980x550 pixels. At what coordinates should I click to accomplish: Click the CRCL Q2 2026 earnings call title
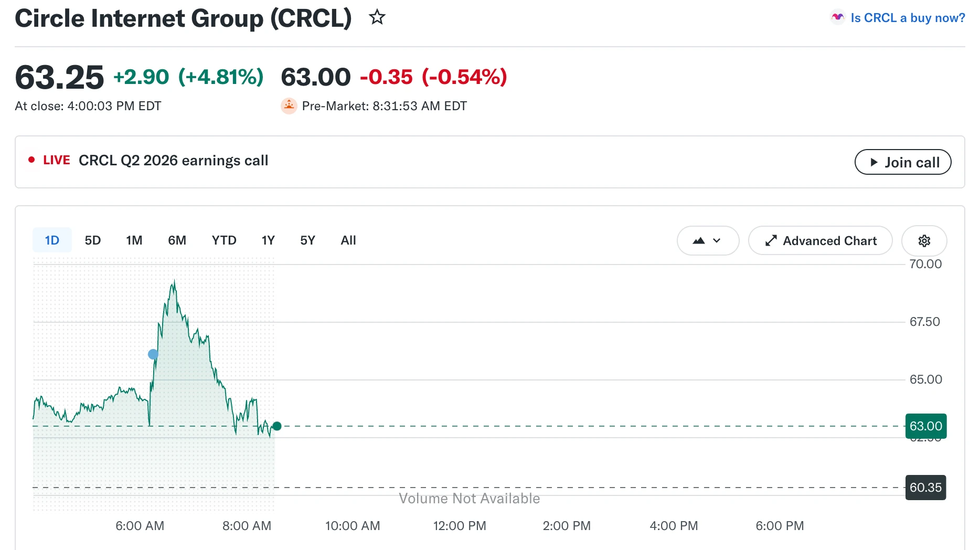pos(173,161)
